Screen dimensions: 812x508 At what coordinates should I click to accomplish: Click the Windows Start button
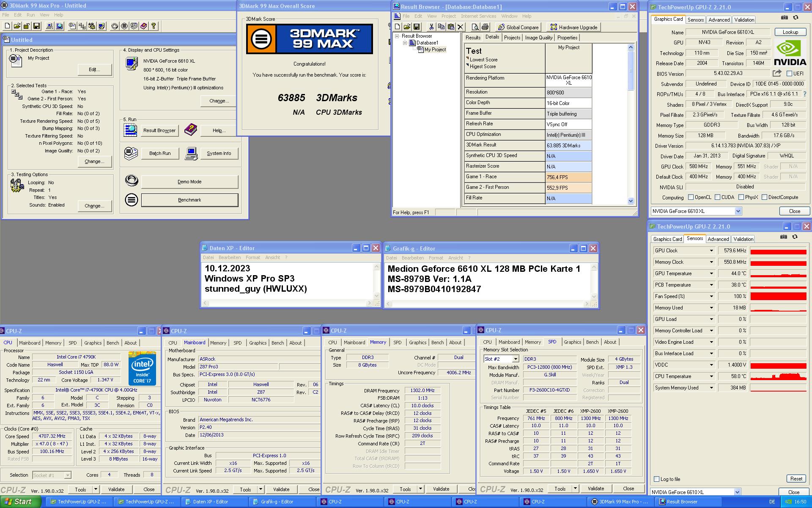tap(20, 502)
